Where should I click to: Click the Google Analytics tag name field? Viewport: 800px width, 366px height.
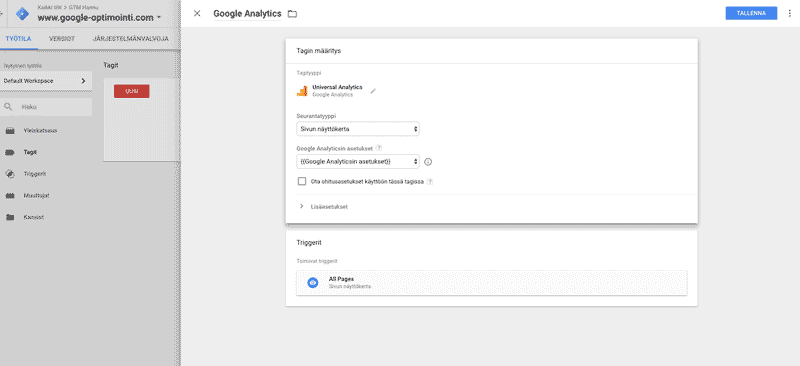click(247, 14)
